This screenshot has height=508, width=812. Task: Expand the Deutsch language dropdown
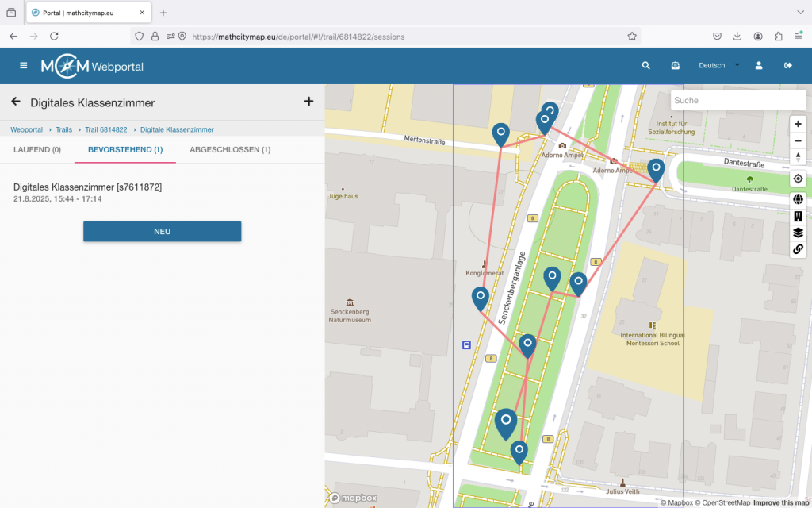point(718,66)
